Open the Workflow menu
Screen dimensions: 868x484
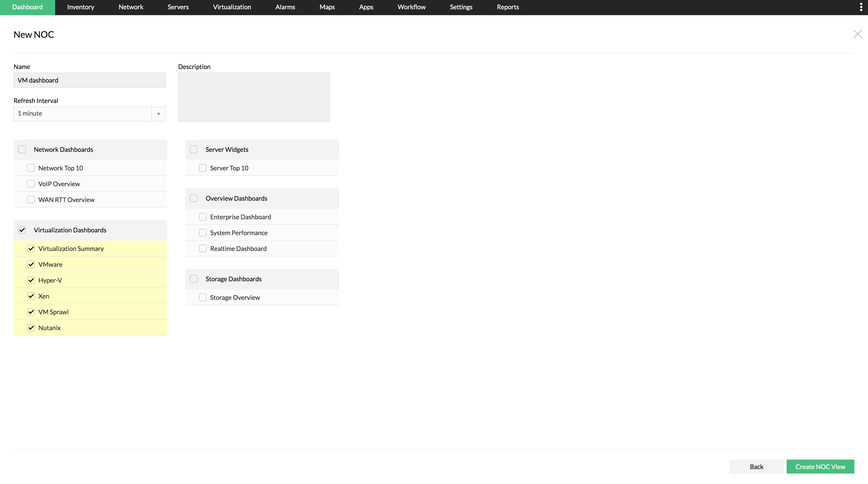pyautogui.click(x=411, y=7)
